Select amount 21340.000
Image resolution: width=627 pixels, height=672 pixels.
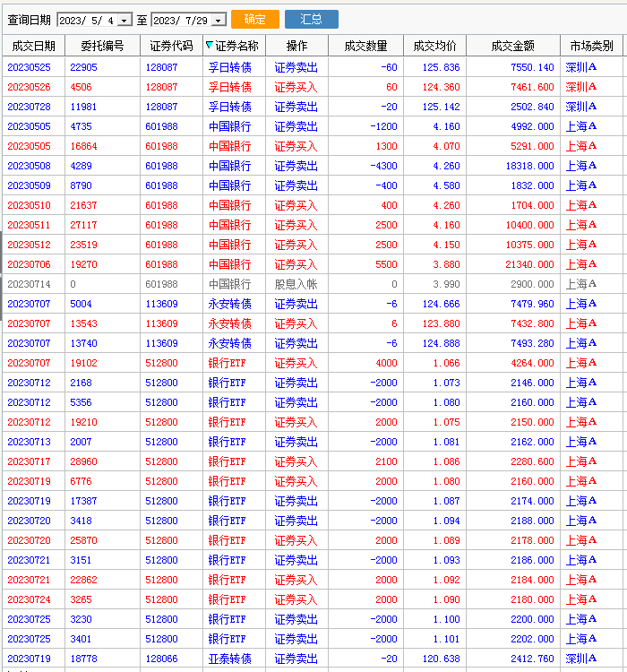pyautogui.click(x=529, y=264)
